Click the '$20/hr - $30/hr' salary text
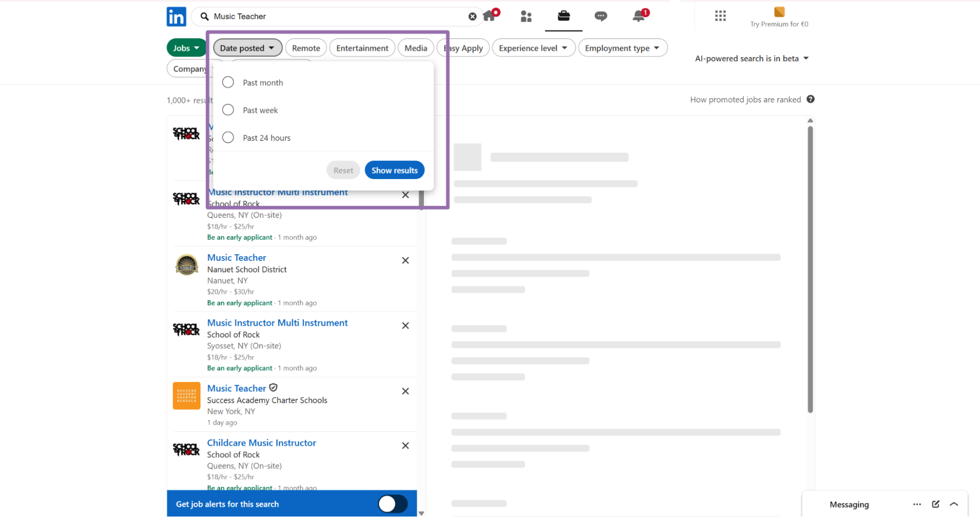 230,292
